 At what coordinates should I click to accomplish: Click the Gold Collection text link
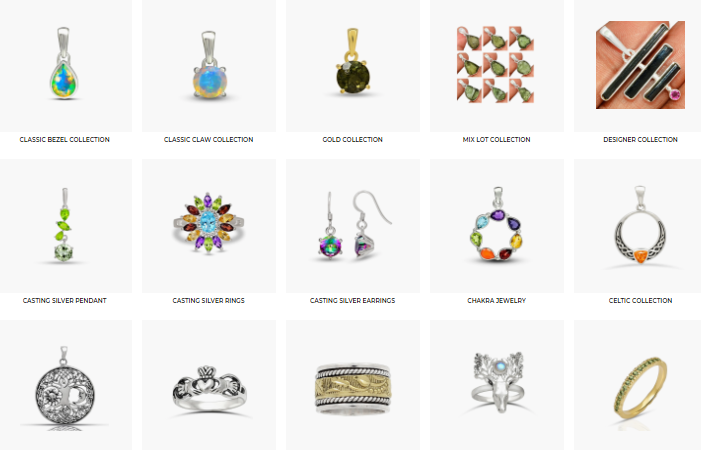pos(352,139)
